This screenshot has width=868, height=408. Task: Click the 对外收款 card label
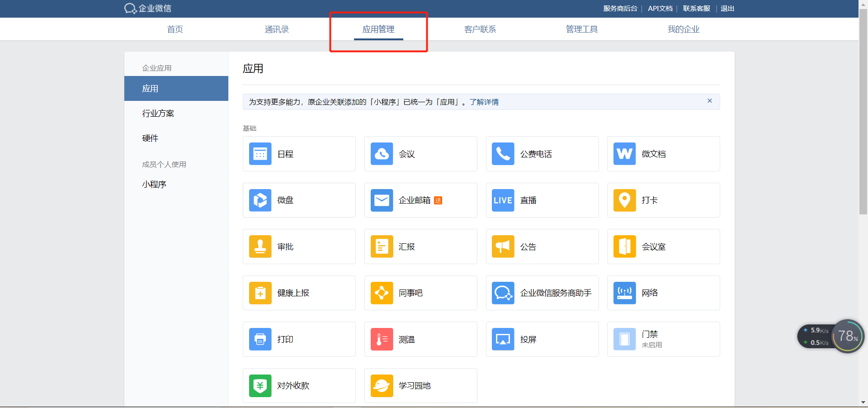click(293, 386)
